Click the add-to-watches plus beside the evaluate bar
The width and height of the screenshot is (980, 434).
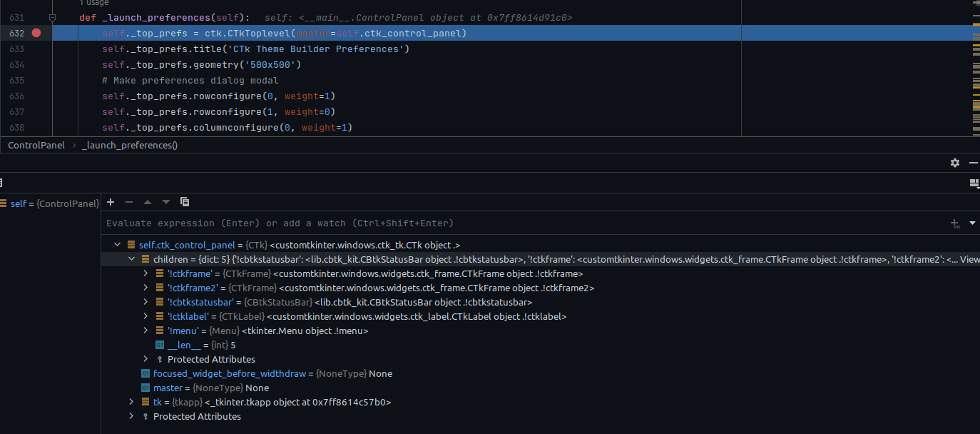[x=955, y=223]
